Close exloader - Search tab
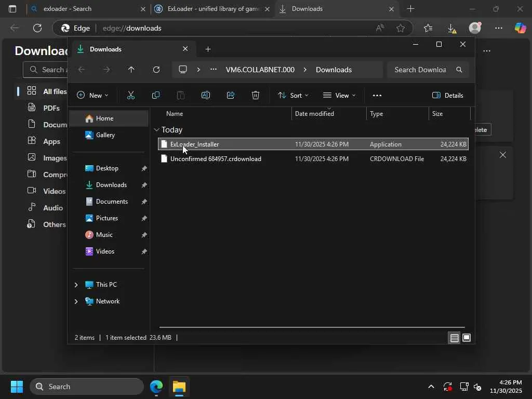Image resolution: width=532 pixels, height=399 pixels. click(x=143, y=9)
